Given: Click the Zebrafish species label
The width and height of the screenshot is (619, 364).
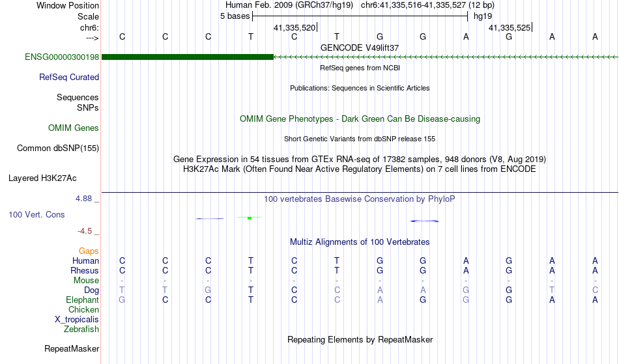Looking at the screenshot, I should (81, 329).
